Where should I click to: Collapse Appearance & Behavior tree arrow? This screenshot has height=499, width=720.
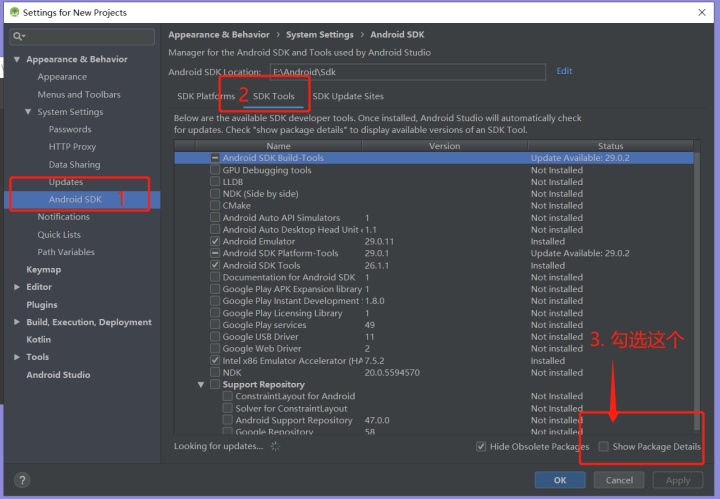pos(17,59)
